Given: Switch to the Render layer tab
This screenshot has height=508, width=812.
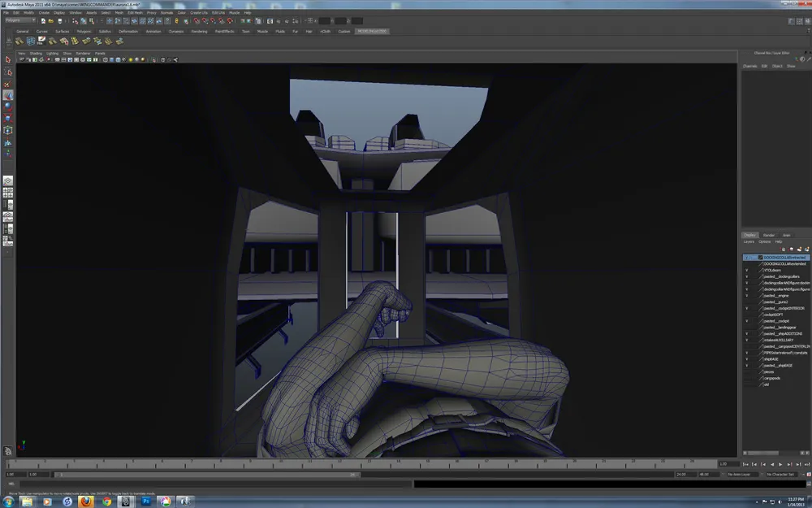Looking at the screenshot, I should 768,235.
